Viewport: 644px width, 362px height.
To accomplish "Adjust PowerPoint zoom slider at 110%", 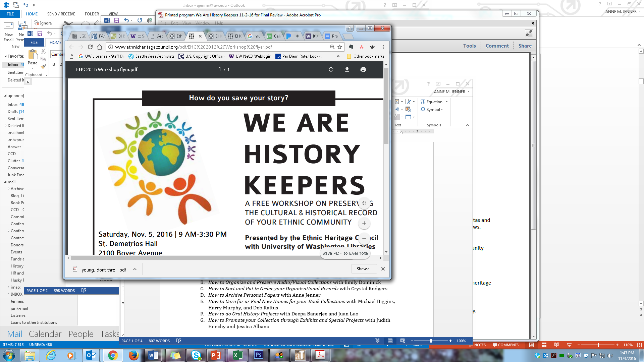I will tap(598, 345).
